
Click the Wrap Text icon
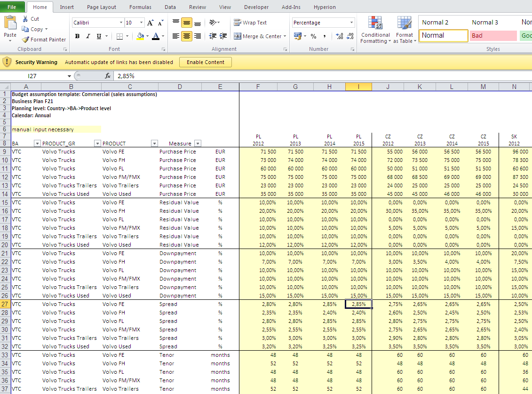(238, 23)
